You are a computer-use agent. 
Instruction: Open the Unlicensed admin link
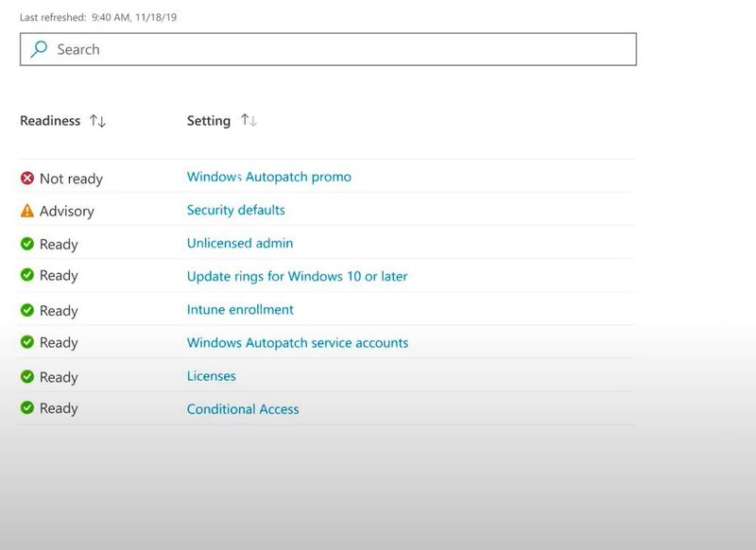click(x=240, y=243)
